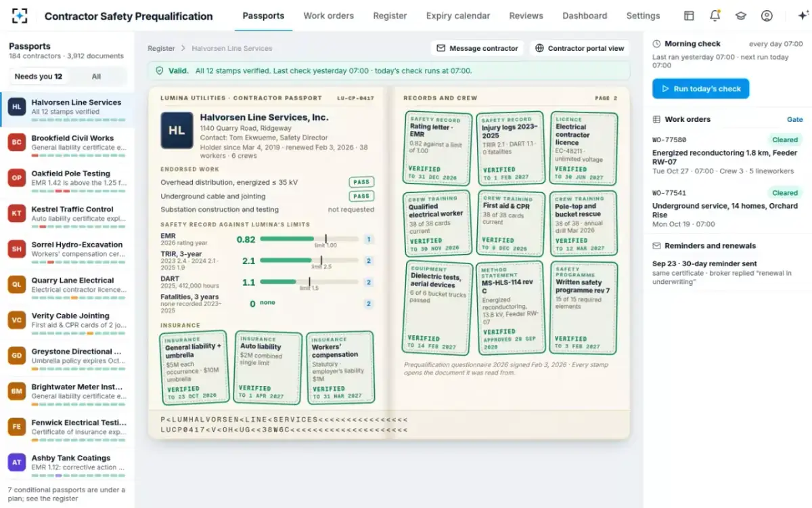
Task: Open the Settings tab
Action: click(643, 16)
